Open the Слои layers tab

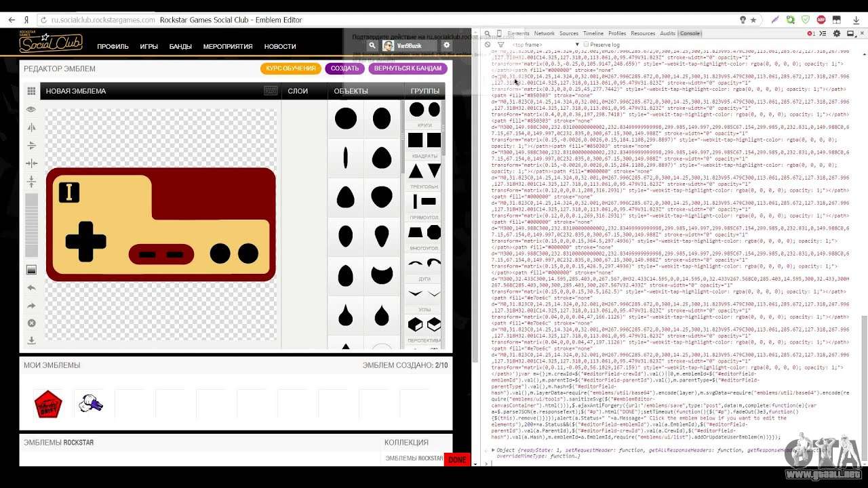[298, 91]
